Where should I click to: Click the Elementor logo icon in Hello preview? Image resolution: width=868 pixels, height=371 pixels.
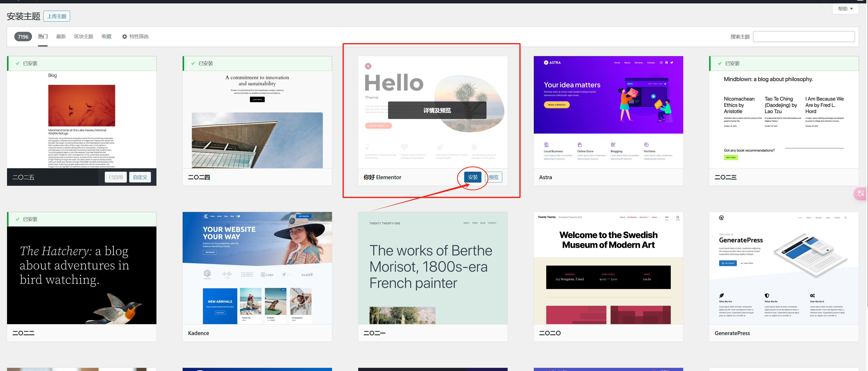368,66
